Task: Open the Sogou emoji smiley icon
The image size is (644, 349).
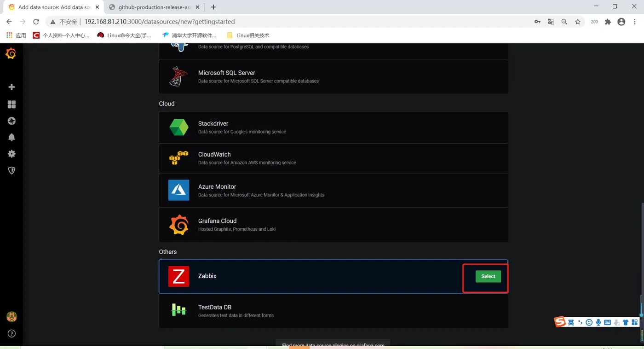Action: (589, 322)
